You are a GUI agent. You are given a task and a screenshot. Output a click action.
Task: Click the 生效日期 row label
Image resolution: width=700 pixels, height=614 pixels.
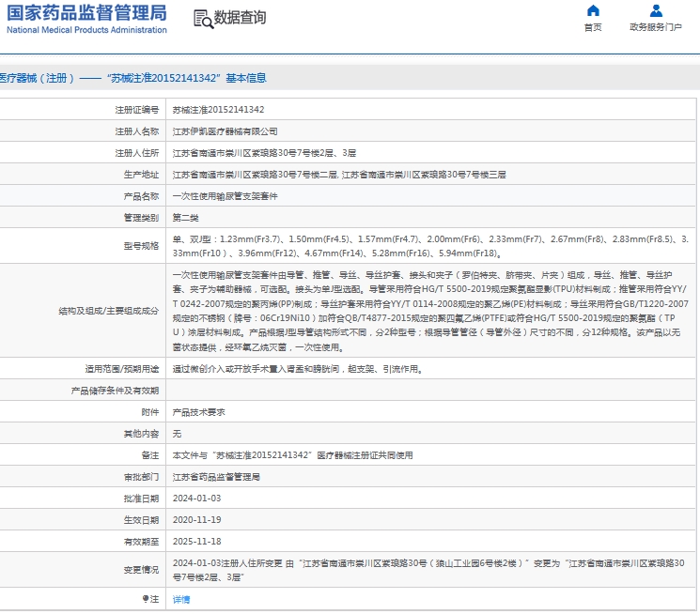tap(141, 520)
